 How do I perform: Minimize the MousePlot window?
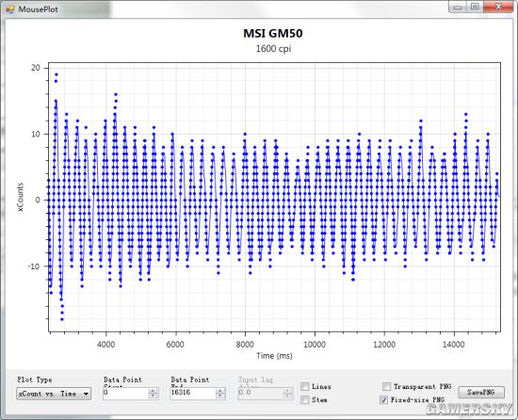coord(458,7)
